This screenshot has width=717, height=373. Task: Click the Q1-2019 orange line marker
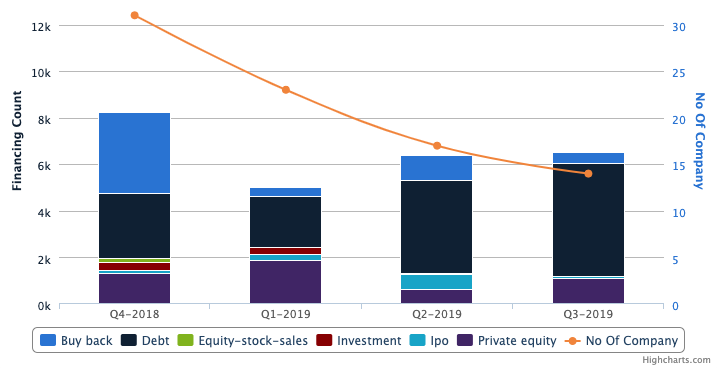(x=286, y=90)
